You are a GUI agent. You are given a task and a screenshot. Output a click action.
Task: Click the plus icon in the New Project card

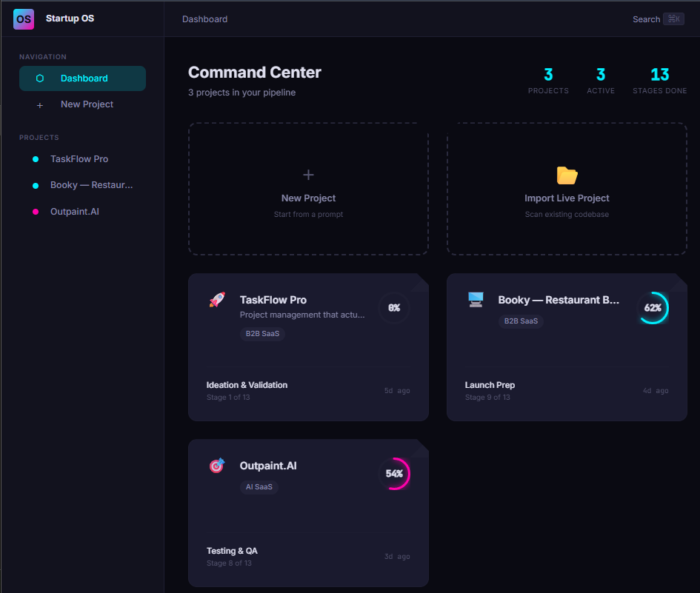tap(308, 175)
